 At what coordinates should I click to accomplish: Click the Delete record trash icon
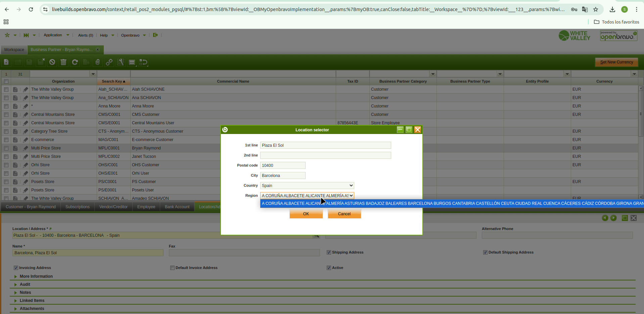(63, 62)
